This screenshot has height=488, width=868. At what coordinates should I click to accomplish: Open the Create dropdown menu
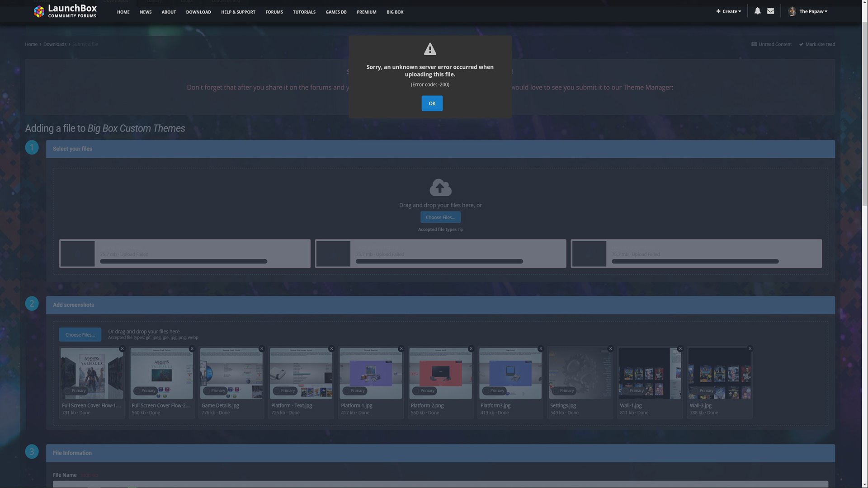click(728, 11)
